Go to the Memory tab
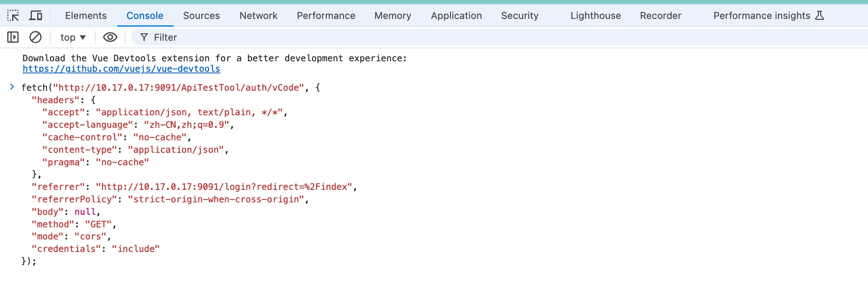 pyautogui.click(x=393, y=16)
